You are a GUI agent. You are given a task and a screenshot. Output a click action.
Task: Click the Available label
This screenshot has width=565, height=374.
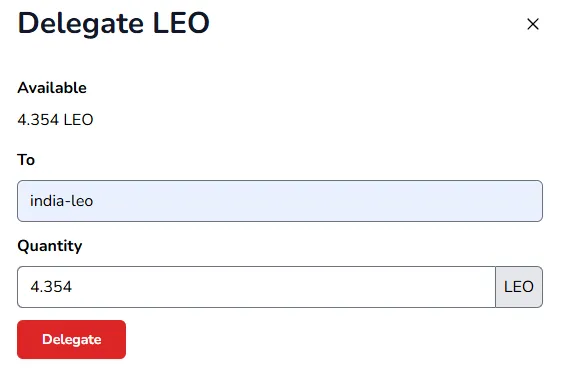point(52,88)
